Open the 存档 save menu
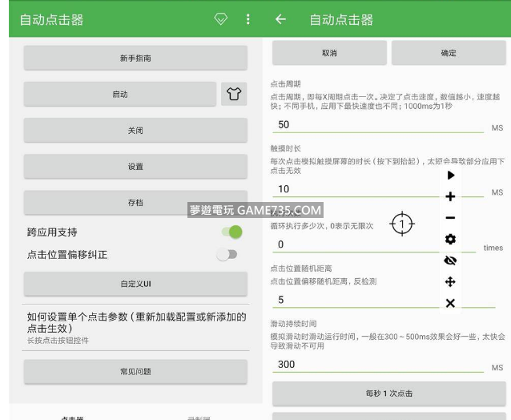The width and height of the screenshot is (511, 420). coord(135,203)
